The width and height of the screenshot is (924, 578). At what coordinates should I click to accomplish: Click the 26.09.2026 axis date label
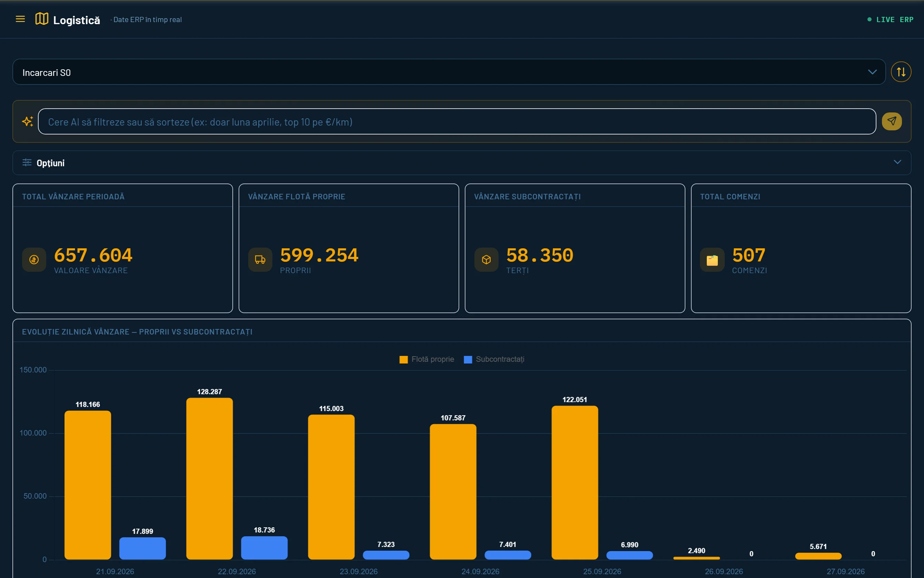tap(724, 571)
